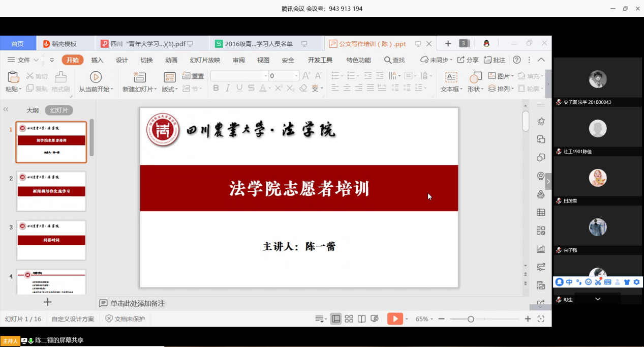Click the 分享 share button
Image resolution: width=644 pixels, height=347 pixels.
(468, 60)
